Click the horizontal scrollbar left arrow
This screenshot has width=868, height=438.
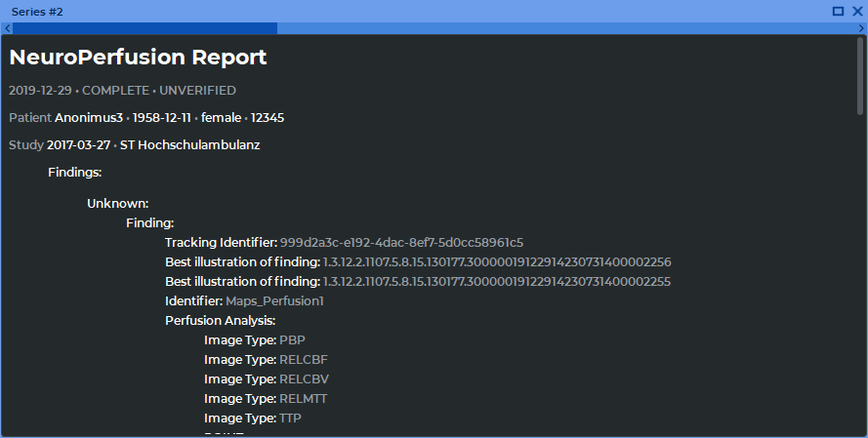(x=7, y=29)
